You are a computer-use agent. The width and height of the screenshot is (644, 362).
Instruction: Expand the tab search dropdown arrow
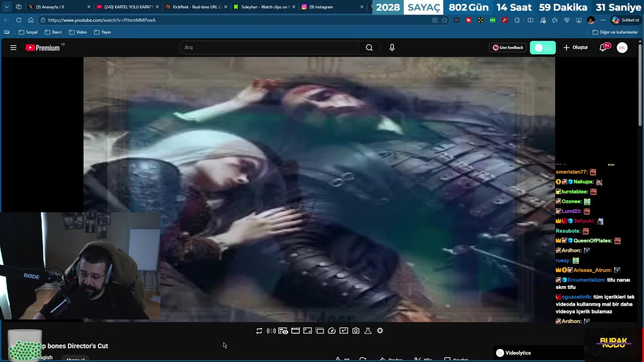point(7,7)
